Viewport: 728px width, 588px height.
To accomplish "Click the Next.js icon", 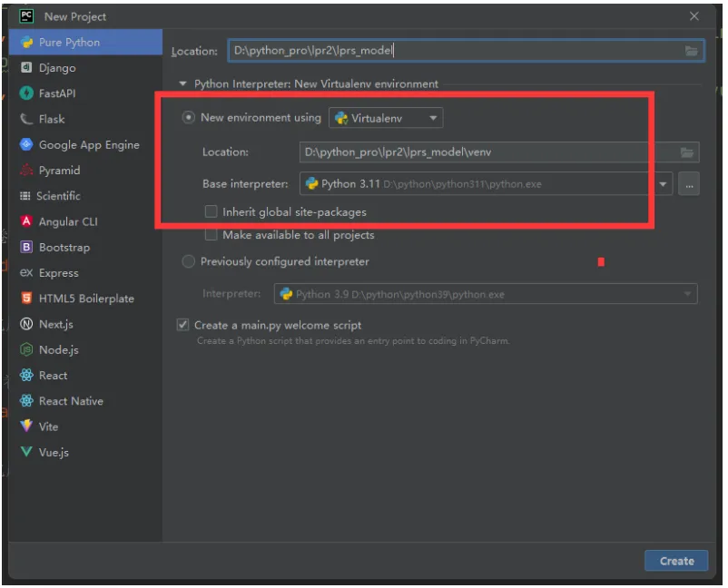I will (x=26, y=324).
